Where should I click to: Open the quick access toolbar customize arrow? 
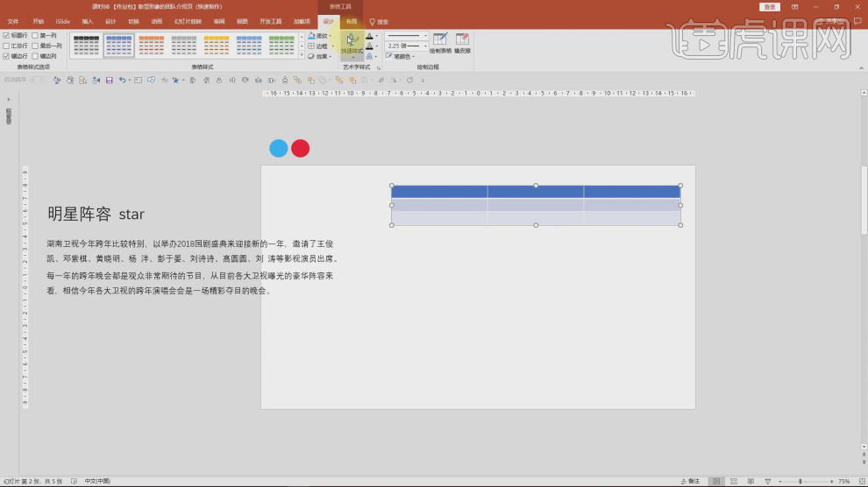pyautogui.click(x=423, y=81)
